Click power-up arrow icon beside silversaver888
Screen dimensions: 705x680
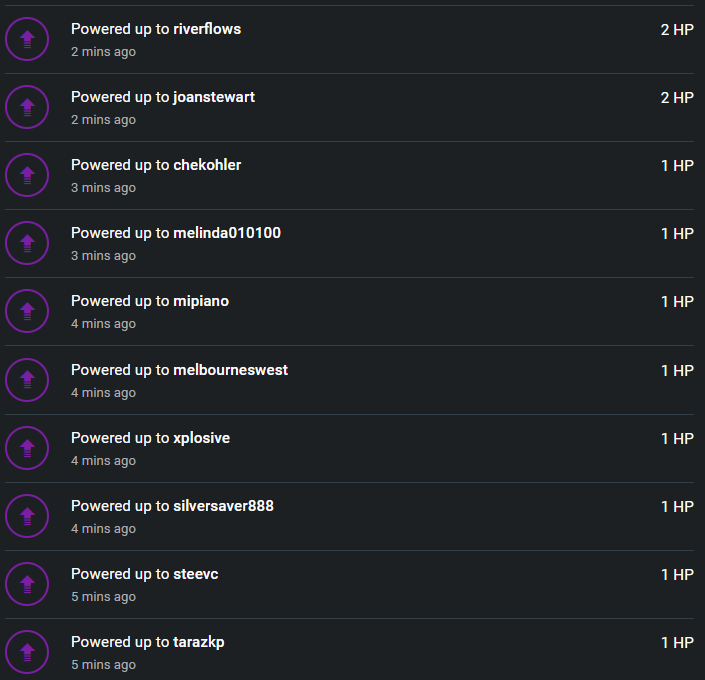pos(27,516)
